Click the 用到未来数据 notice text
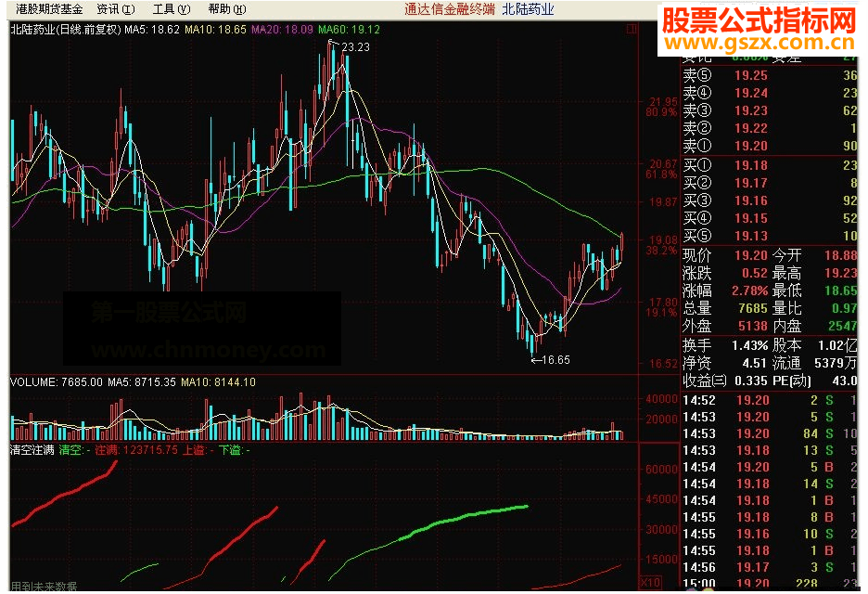This screenshot has height=594, width=868. 44,587
